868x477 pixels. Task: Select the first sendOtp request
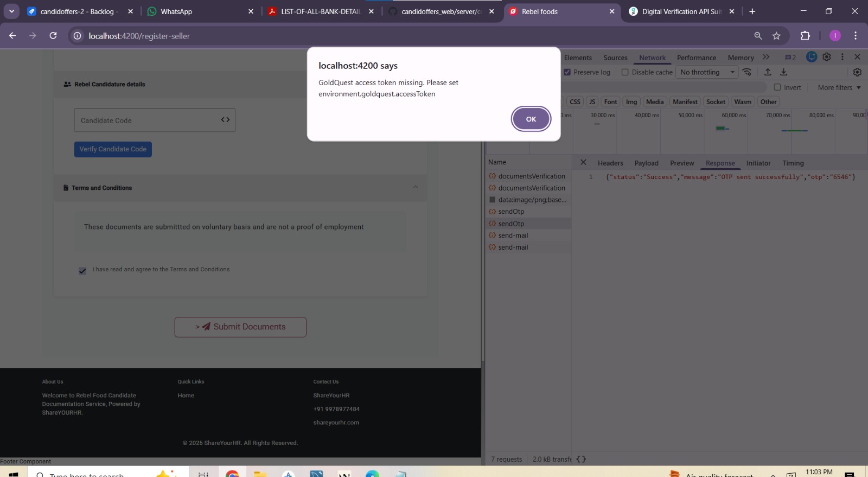coord(511,212)
